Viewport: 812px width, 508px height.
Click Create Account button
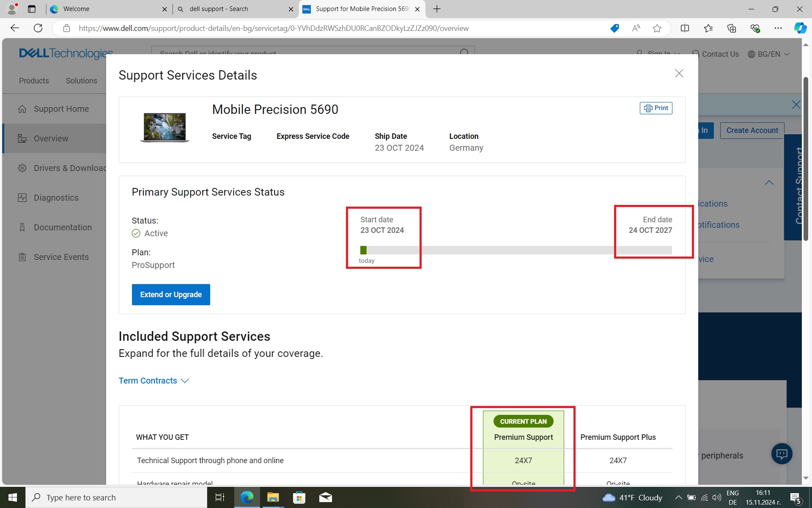(752, 130)
